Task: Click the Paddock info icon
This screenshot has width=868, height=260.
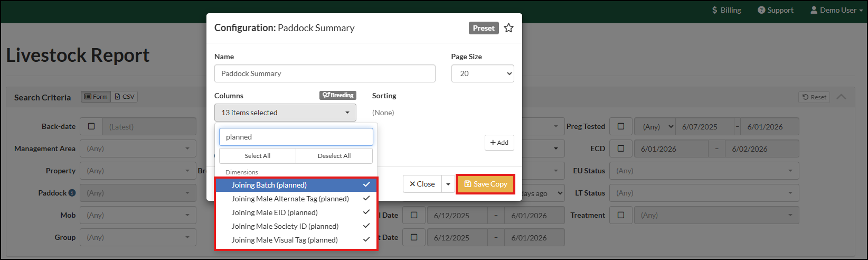Action: coord(72,193)
